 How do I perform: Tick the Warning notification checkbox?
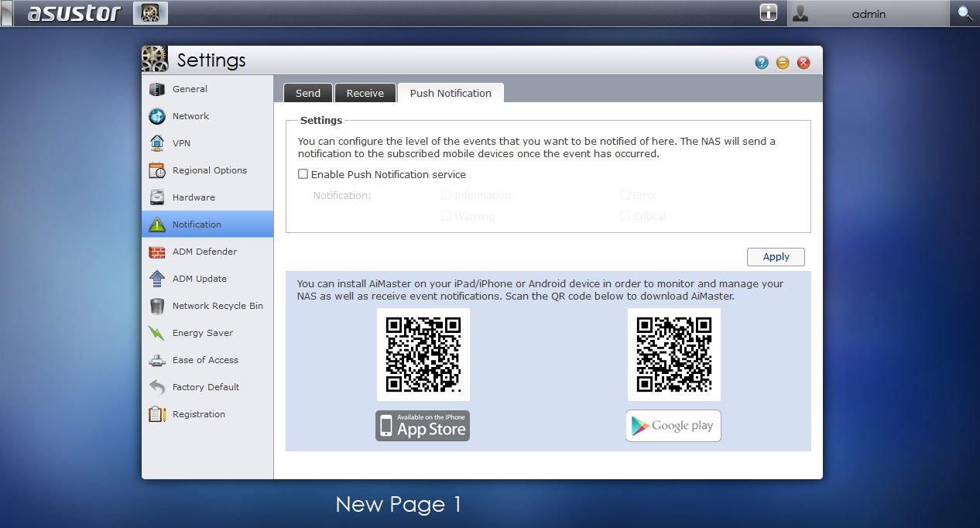(446, 216)
